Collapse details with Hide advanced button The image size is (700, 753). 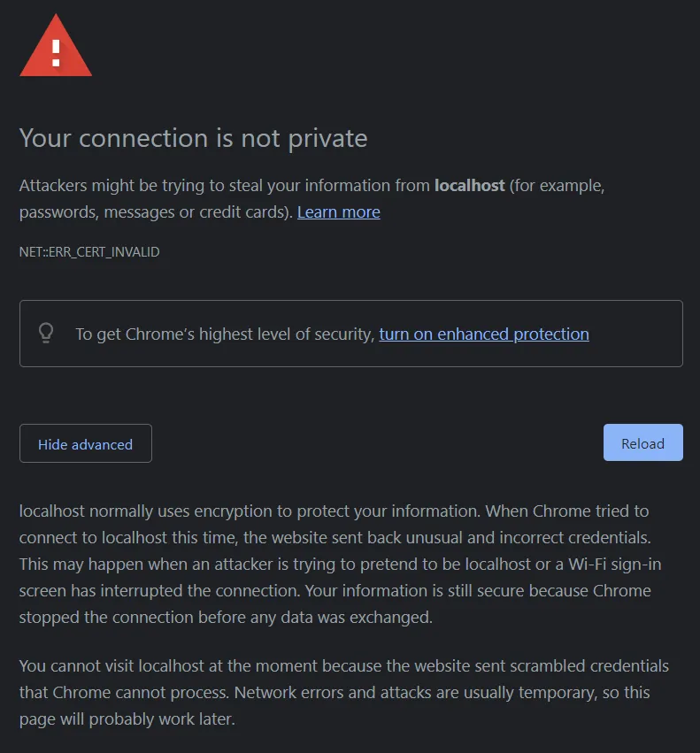coord(86,444)
